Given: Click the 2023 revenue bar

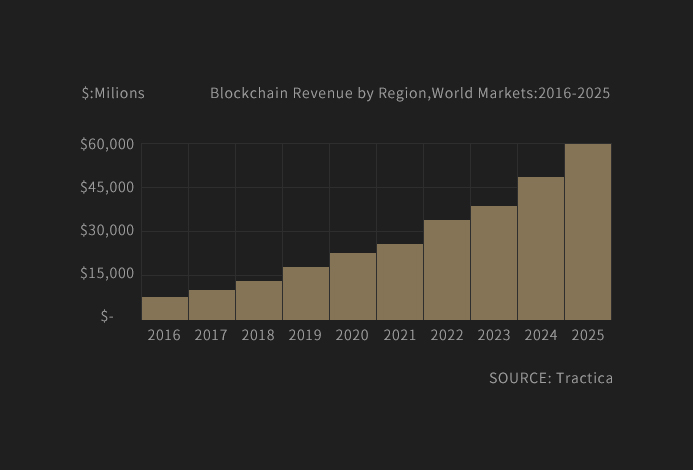Looking at the screenshot, I should (494, 263).
